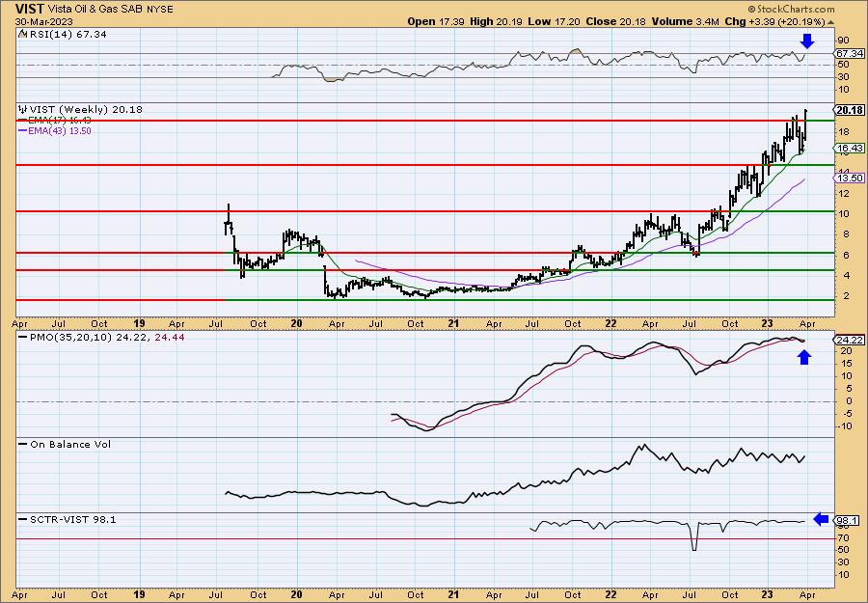Click year 19 on the bottom time axis

point(139,594)
